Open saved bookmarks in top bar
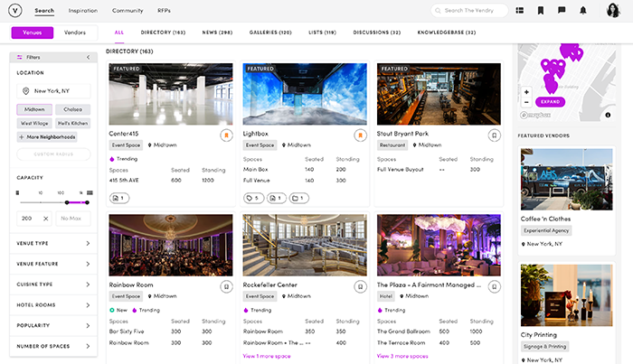 pos(541,11)
